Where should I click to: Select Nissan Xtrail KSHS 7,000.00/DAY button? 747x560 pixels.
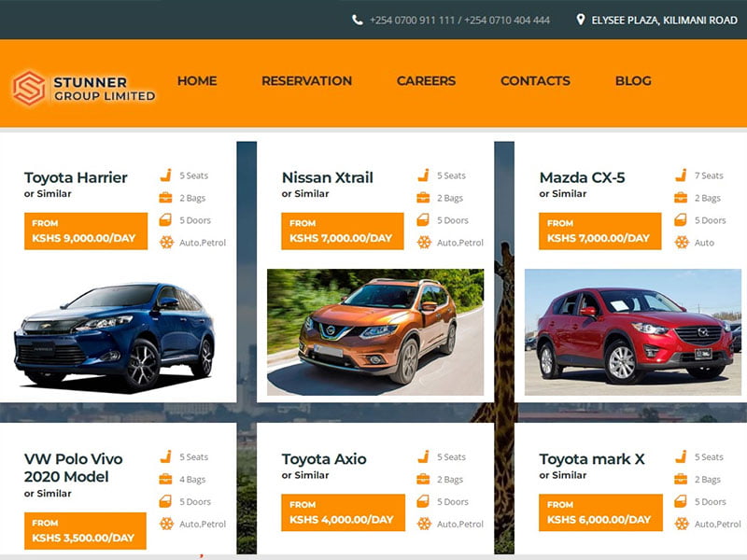(343, 231)
